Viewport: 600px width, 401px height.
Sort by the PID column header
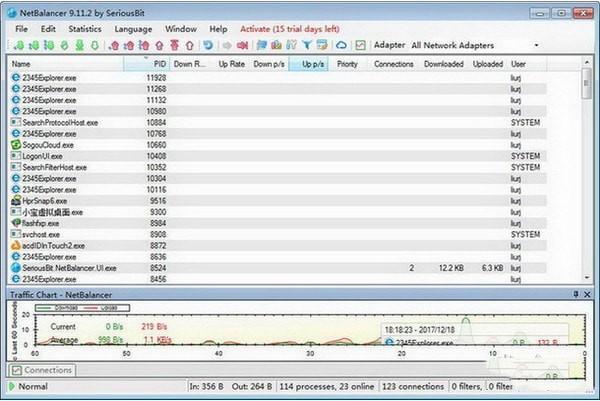tap(146, 64)
